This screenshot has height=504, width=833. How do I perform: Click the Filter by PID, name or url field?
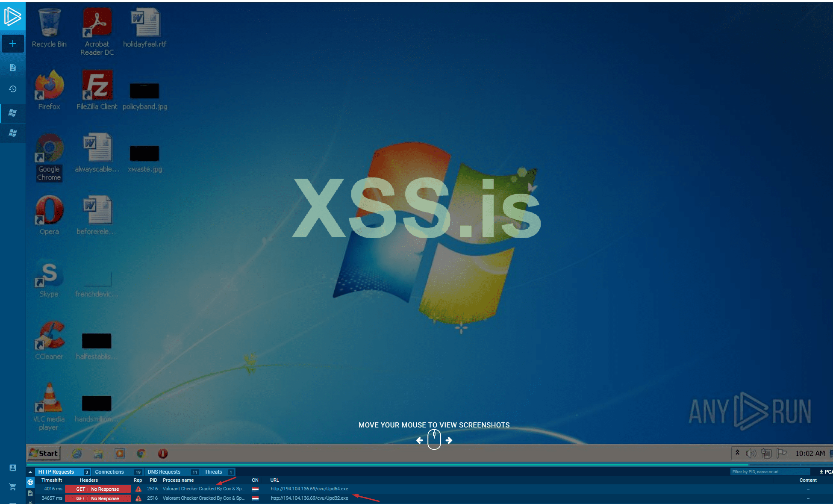pyautogui.click(x=769, y=472)
